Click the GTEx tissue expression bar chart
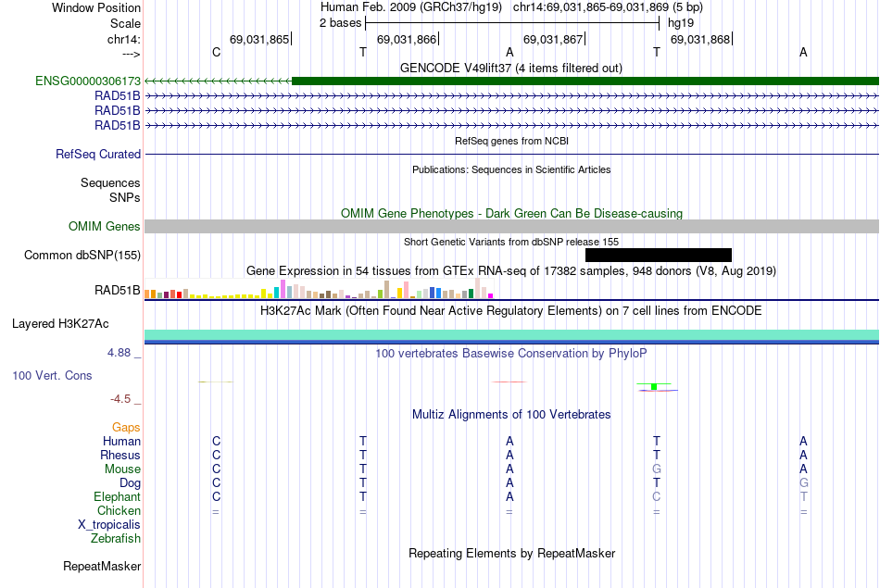 (319, 288)
